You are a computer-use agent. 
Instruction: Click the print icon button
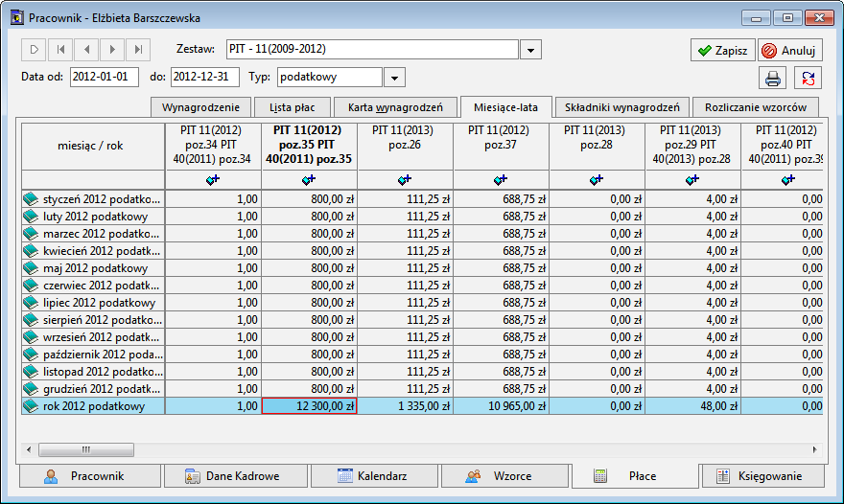pos(772,79)
